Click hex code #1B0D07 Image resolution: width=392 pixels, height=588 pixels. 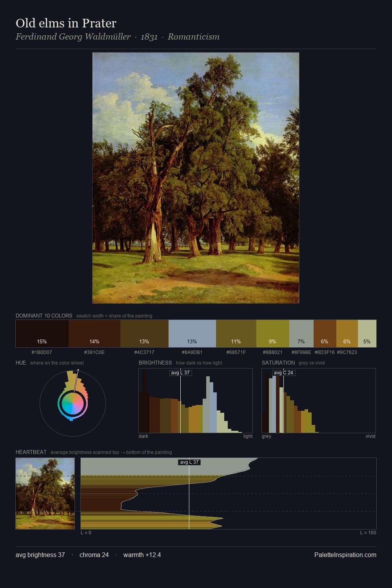pos(42,352)
